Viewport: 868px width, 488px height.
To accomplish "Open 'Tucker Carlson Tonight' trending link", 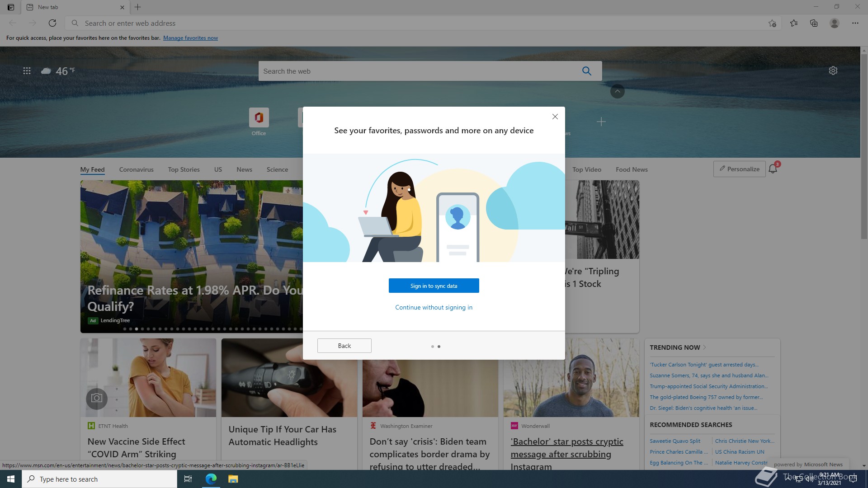I will (704, 365).
